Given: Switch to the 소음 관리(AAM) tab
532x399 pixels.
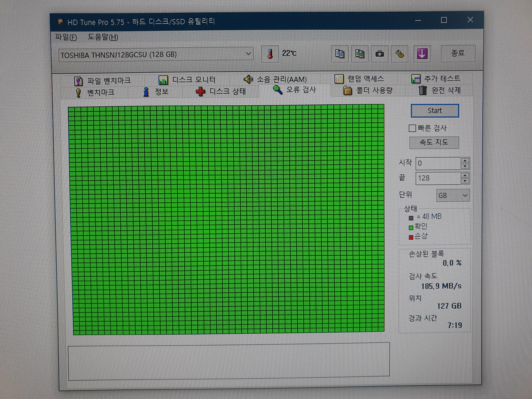Looking at the screenshot, I should tap(275, 79).
